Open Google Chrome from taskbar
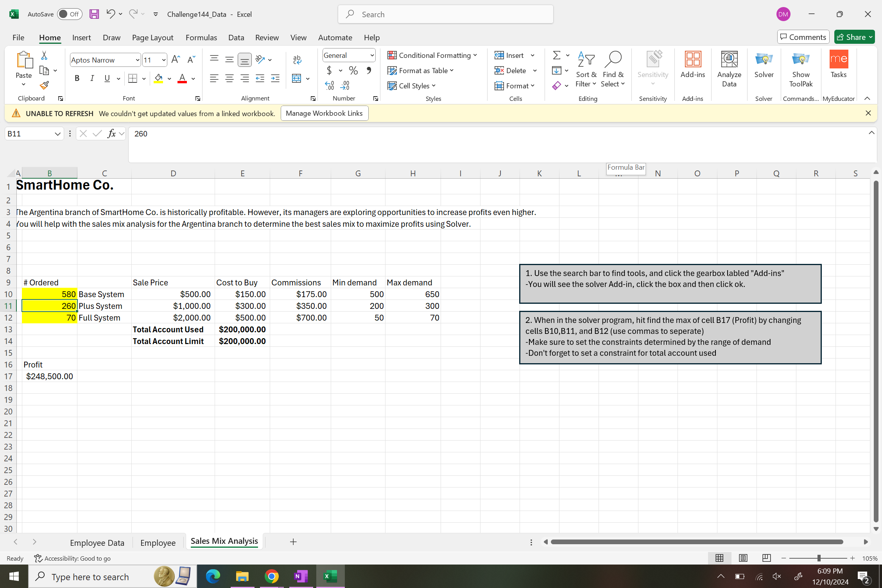Viewport: 882px width, 588px height. [x=271, y=576]
